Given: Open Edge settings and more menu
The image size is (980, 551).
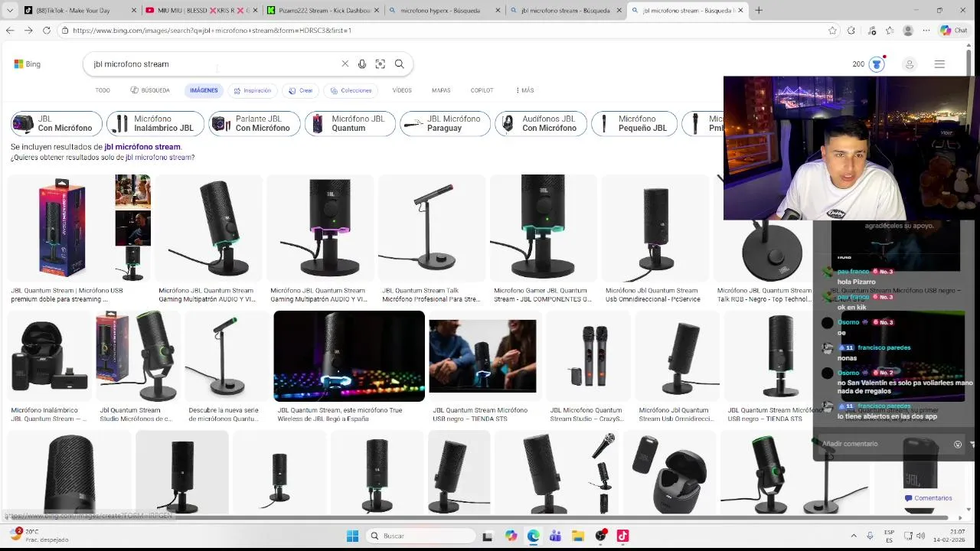Looking at the screenshot, I should (926, 31).
